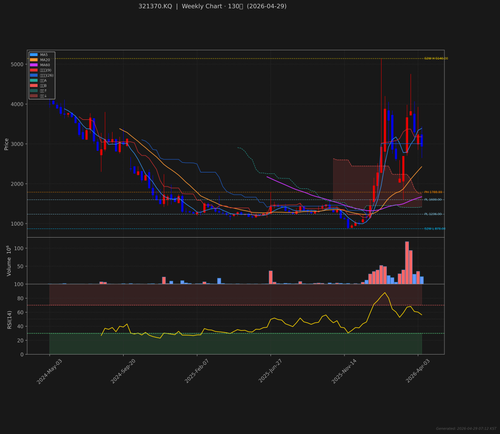Click the MA60 magenta legend swatch
Screen dimensions: 500x434
[x=34, y=65]
